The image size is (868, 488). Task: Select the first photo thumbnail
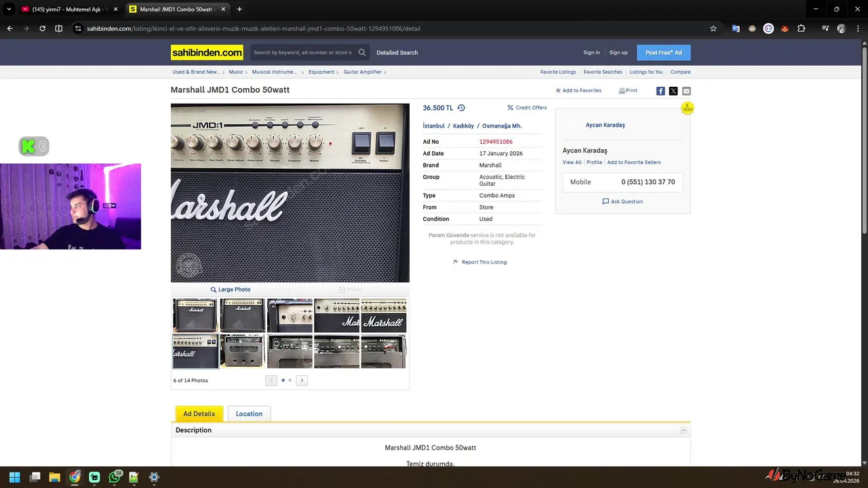point(195,315)
